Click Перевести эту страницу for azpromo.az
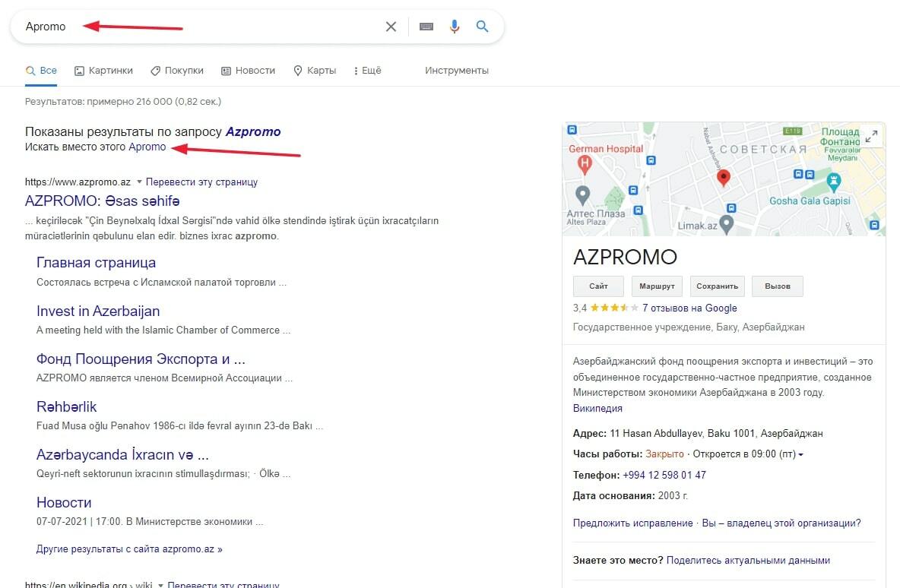 pyautogui.click(x=201, y=182)
